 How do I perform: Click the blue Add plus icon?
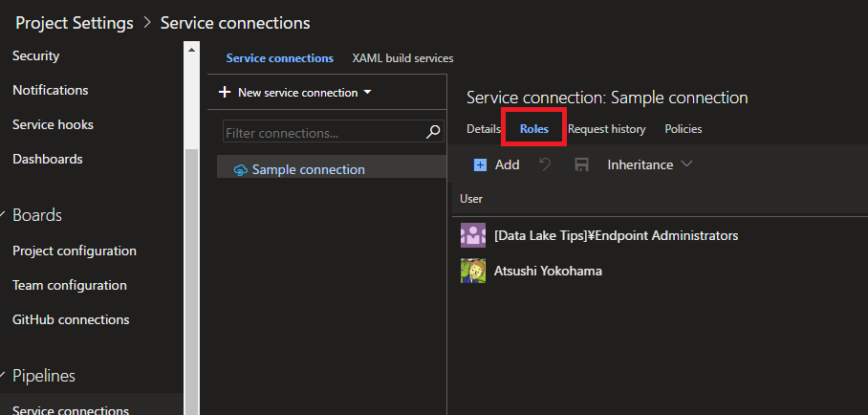coord(481,165)
